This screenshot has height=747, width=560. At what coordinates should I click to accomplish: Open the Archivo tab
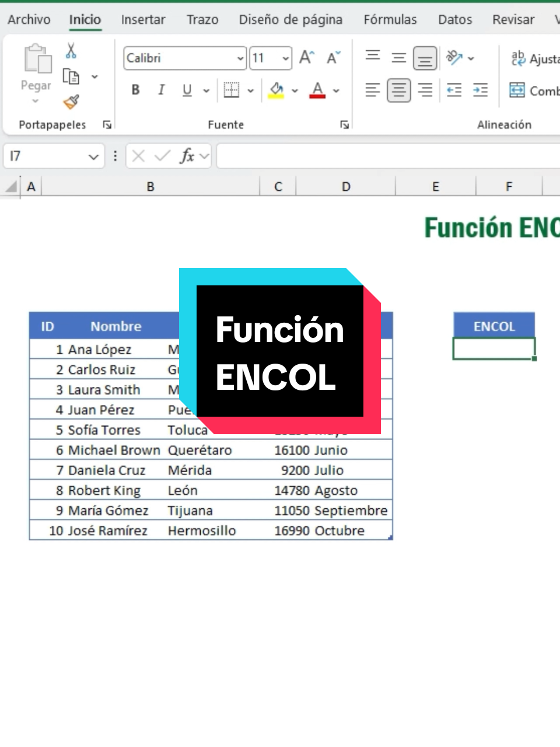(x=29, y=19)
